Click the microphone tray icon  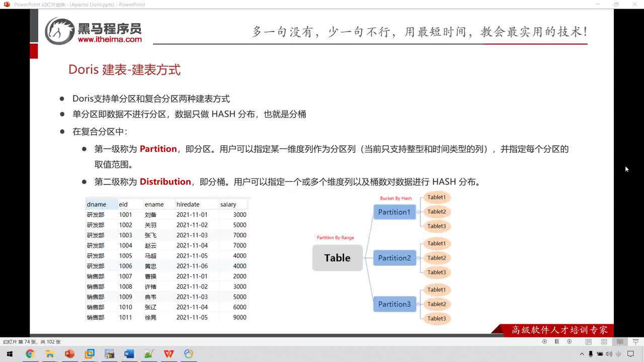pyautogui.click(x=591, y=354)
